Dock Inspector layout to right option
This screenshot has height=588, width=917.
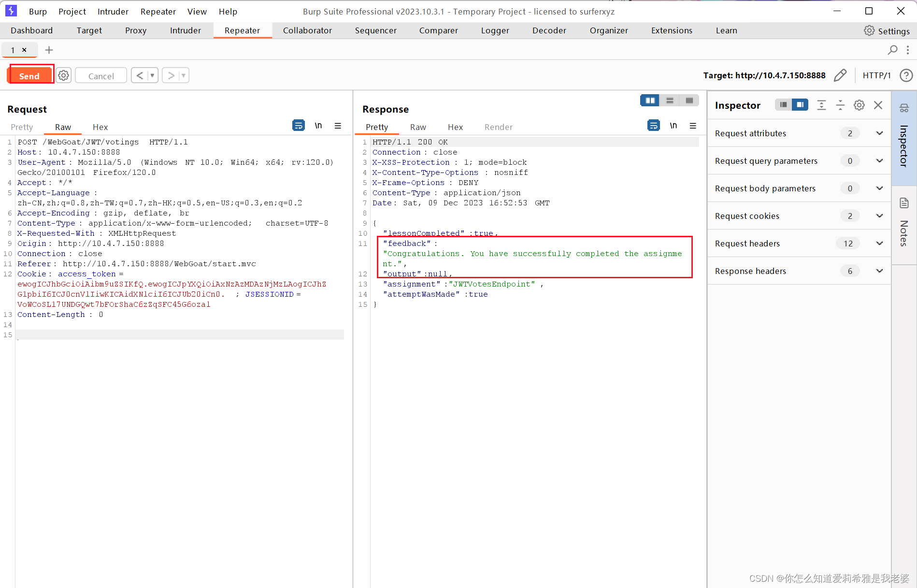click(x=800, y=105)
